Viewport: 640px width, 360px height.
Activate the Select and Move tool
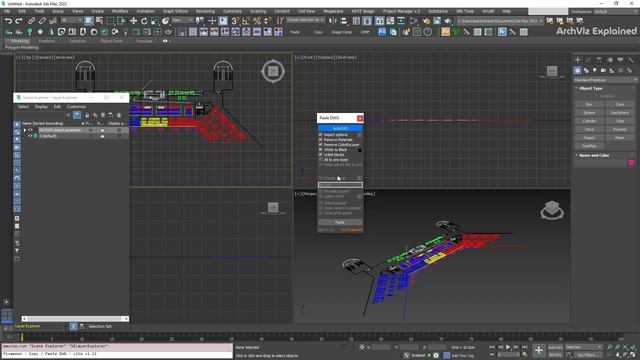coord(133,21)
